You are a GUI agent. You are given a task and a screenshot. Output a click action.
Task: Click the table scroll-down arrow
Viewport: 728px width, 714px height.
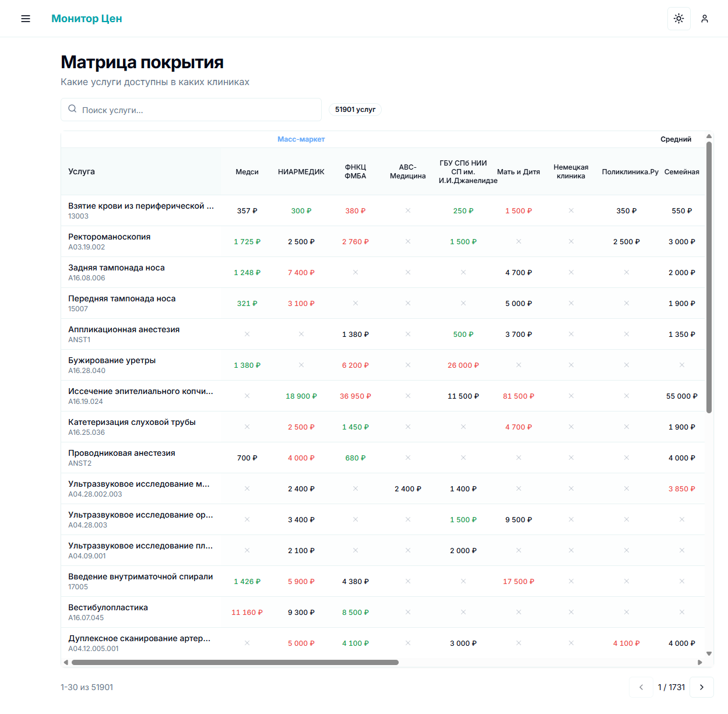tap(709, 654)
